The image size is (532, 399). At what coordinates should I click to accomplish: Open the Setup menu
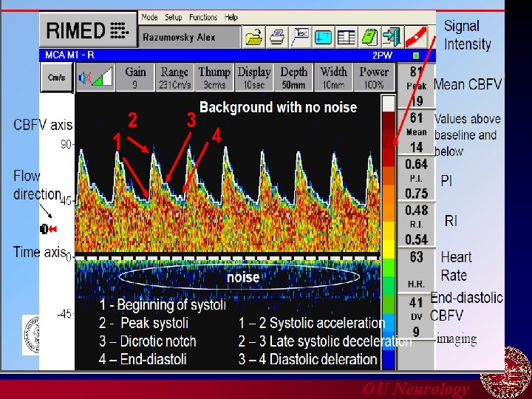pos(174,17)
